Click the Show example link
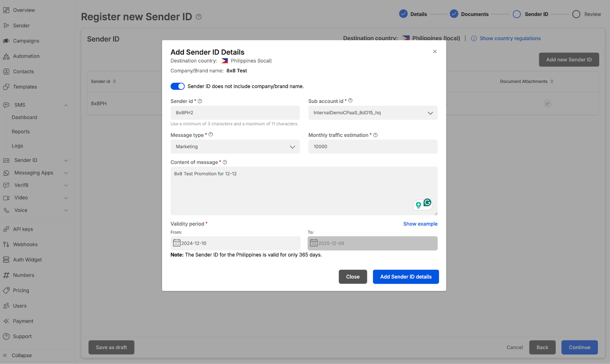The width and height of the screenshot is (610, 364). click(420, 224)
